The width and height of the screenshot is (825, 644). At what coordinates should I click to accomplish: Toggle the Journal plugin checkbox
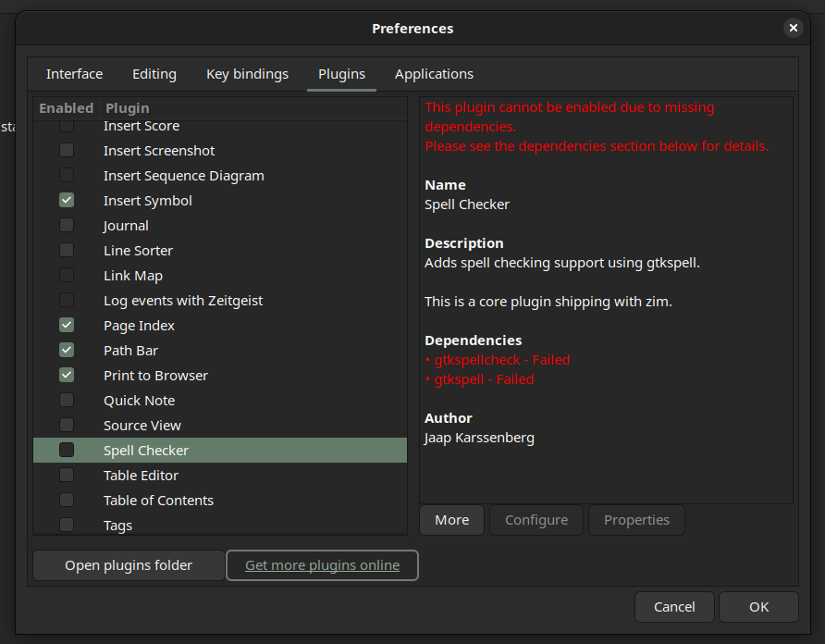[67, 226]
